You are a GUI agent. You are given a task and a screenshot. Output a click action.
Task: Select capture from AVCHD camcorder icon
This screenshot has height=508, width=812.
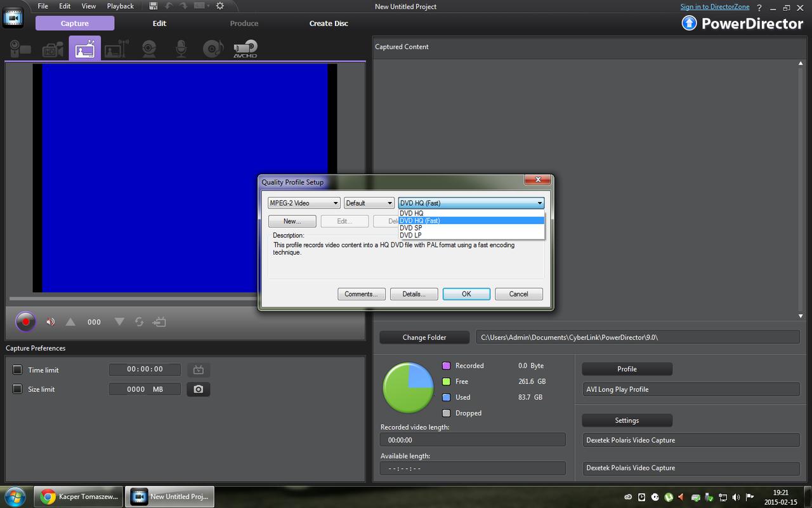246,49
